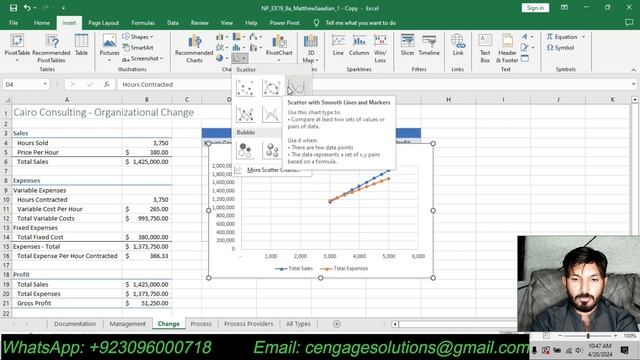Insert a Timeline filter
This screenshot has width=640, height=360.
[429, 45]
